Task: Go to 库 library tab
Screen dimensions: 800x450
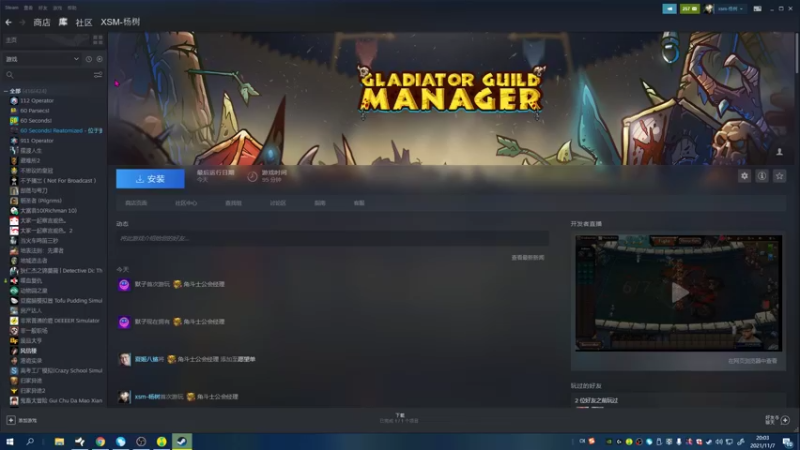Action: point(63,22)
